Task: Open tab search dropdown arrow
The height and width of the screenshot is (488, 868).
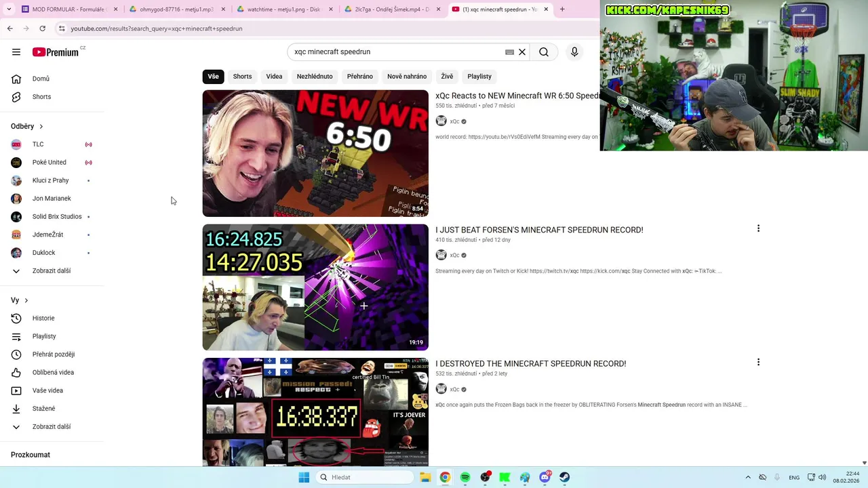Action: [8, 9]
